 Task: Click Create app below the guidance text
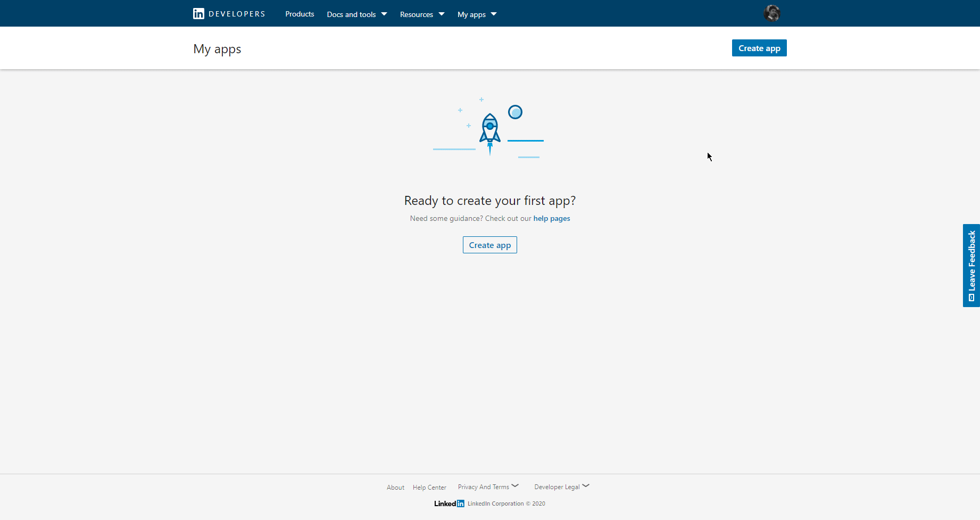pos(489,245)
